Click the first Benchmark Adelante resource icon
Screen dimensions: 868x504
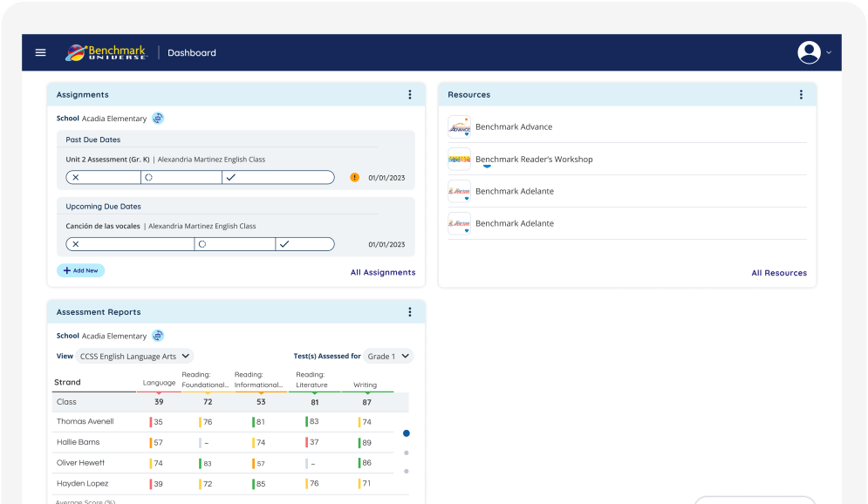[x=459, y=191]
